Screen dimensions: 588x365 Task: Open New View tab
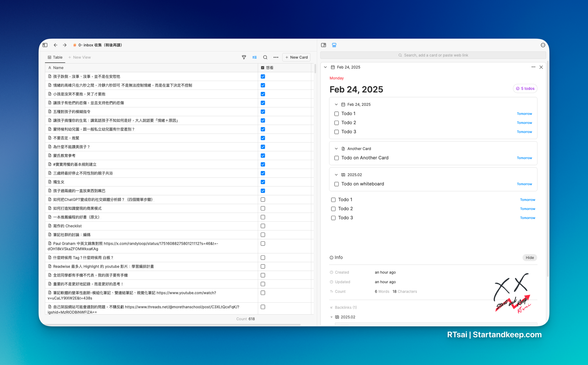(x=79, y=57)
